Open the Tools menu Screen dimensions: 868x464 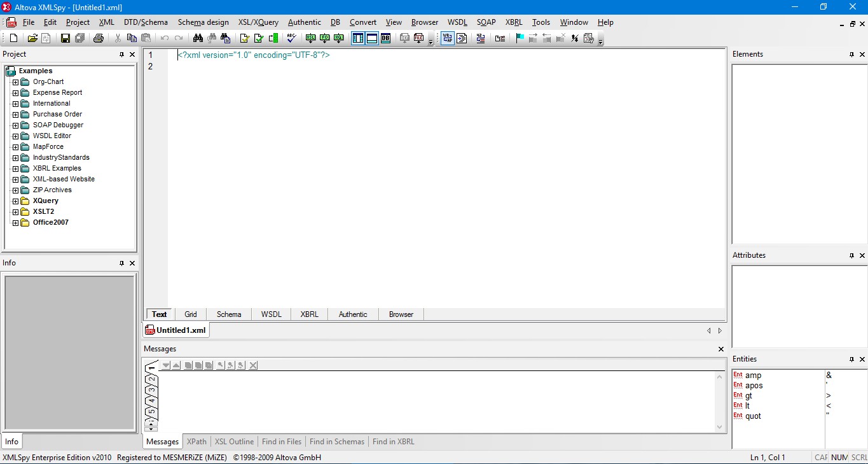(x=541, y=22)
